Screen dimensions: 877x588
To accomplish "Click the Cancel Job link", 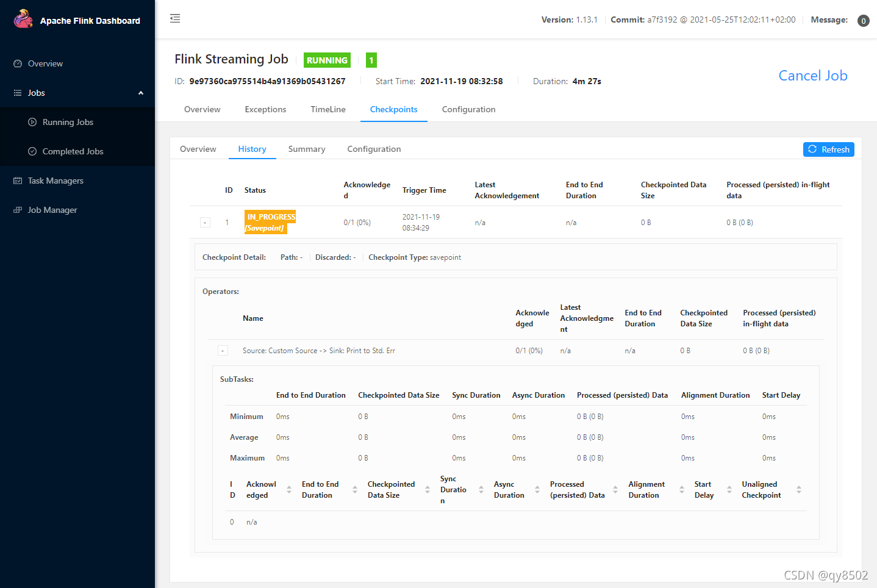I will click(813, 76).
